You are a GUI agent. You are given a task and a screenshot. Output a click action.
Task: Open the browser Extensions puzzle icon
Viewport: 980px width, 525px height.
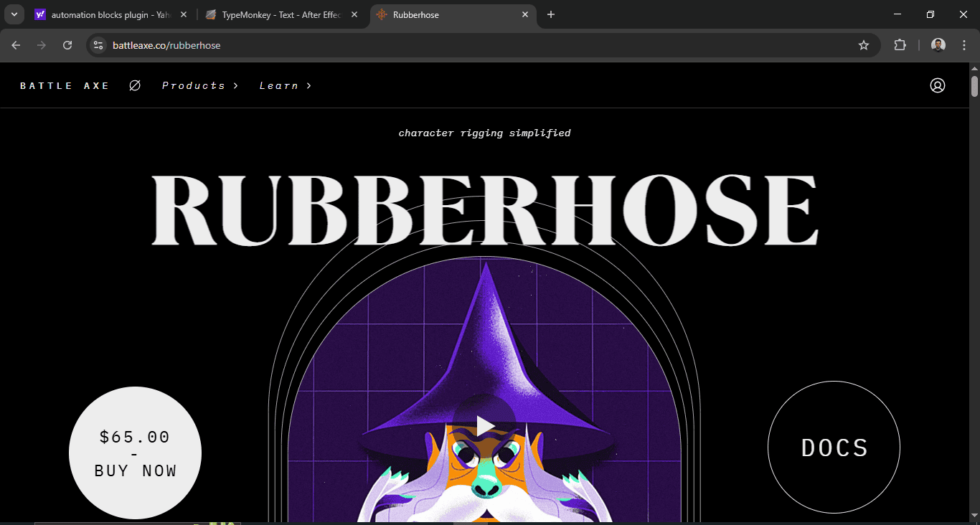[x=900, y=45]
